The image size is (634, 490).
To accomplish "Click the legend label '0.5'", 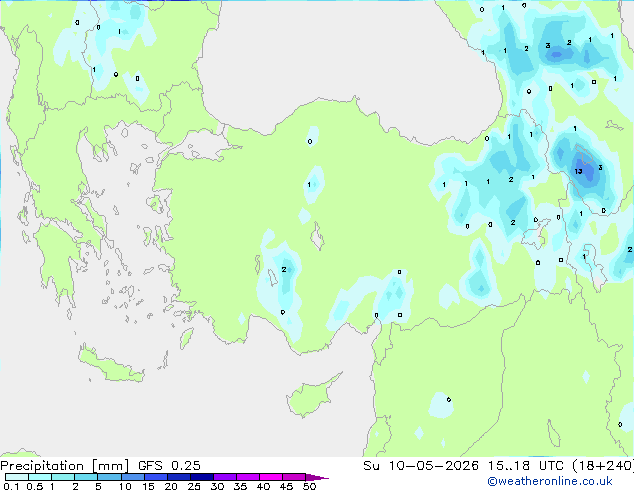I will 34,486.
